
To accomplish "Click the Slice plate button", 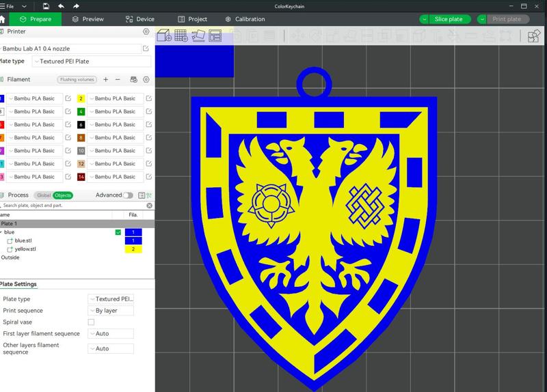I will pos(449,19).
